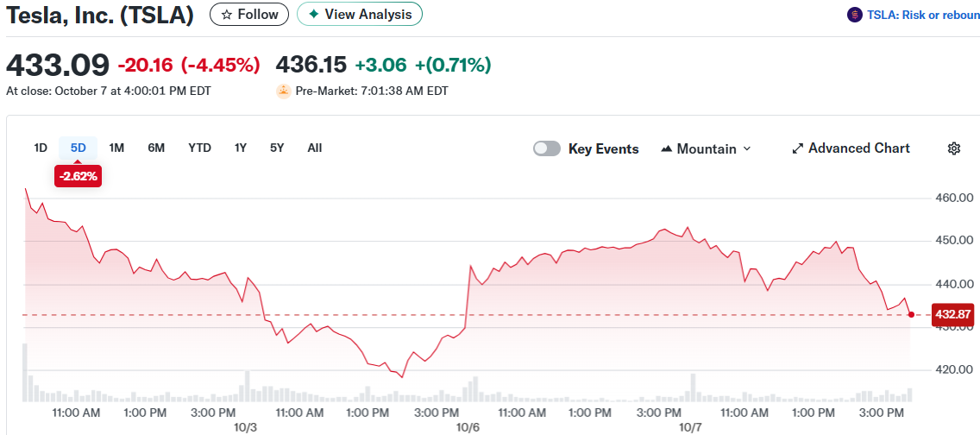
Task: Toggle the Key Events switch
Action: click(x=547, y=148)
